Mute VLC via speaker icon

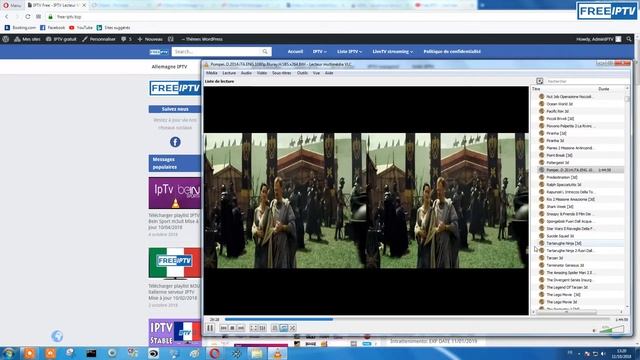pos(594,330)
